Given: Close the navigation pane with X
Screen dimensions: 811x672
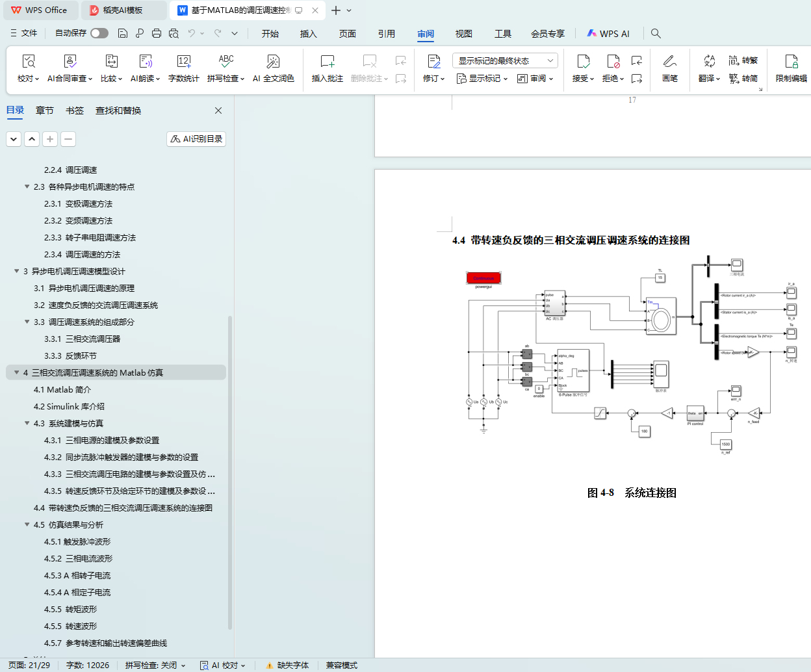Looking at the screenshot, I should 218,110.
